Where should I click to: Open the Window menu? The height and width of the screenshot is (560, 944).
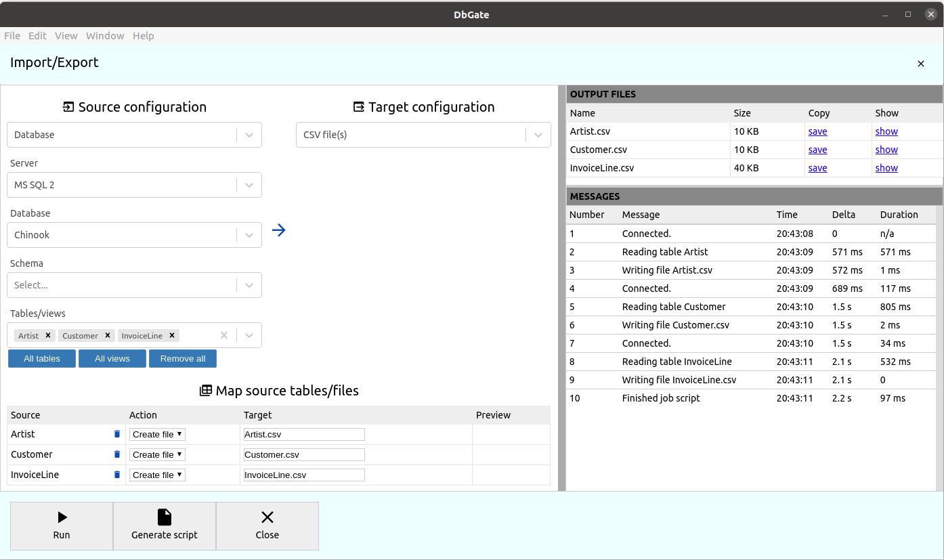pos(105,36)
